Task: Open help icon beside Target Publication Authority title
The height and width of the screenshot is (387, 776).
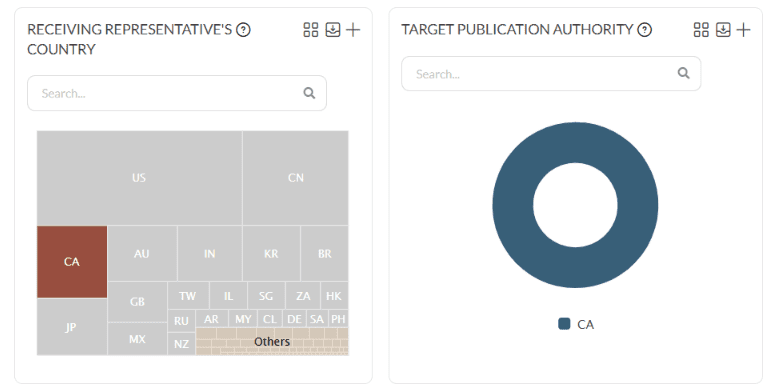Action: point(644,30)
